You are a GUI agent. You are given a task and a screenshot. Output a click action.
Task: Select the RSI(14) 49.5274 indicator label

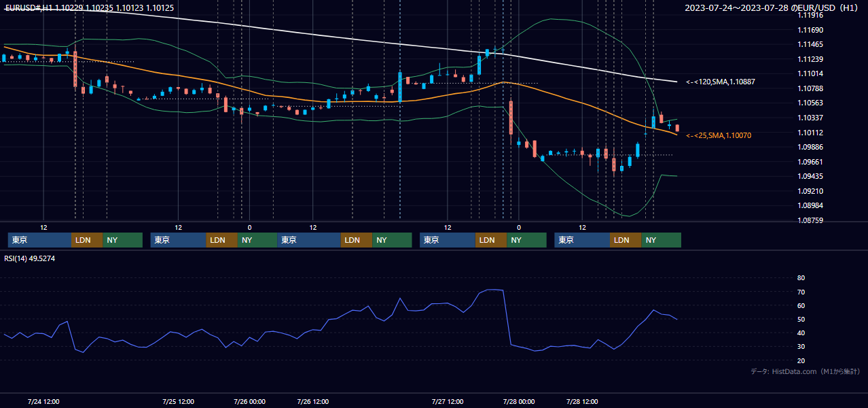(x=30, y=258)
